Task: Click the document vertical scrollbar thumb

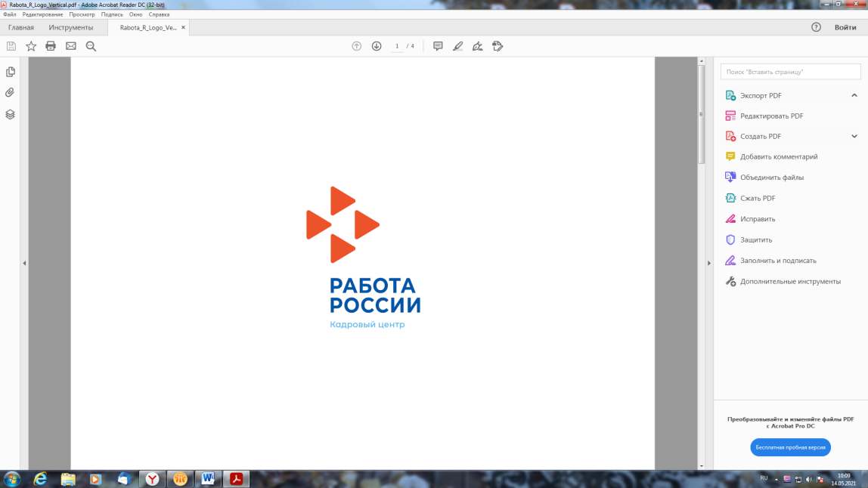Action: [702, 115]
